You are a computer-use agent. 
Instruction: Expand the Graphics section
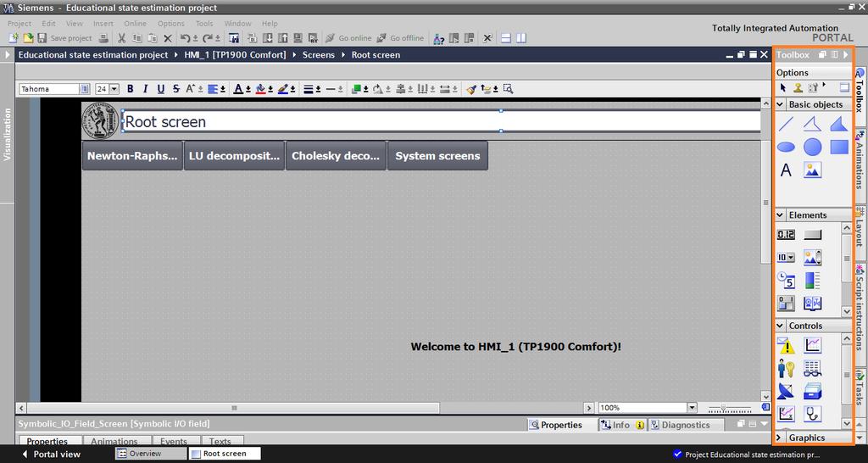pos(780,438)
